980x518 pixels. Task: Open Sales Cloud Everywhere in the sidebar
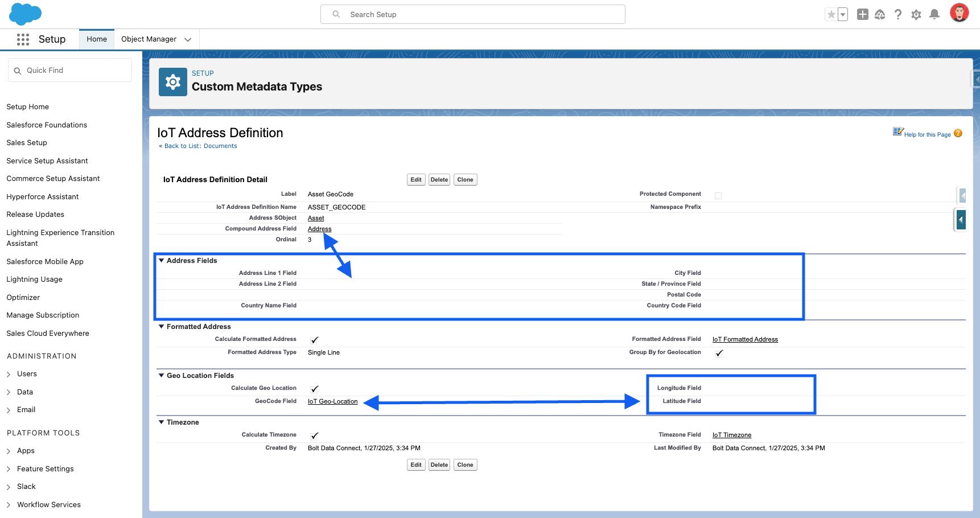click(x=48, y=334)
